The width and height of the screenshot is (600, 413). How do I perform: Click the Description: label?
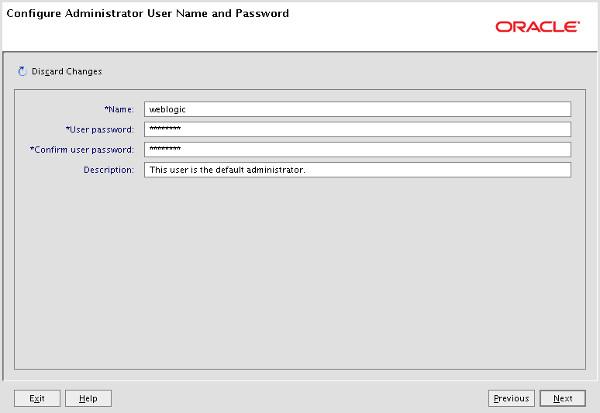coord(109,170)
